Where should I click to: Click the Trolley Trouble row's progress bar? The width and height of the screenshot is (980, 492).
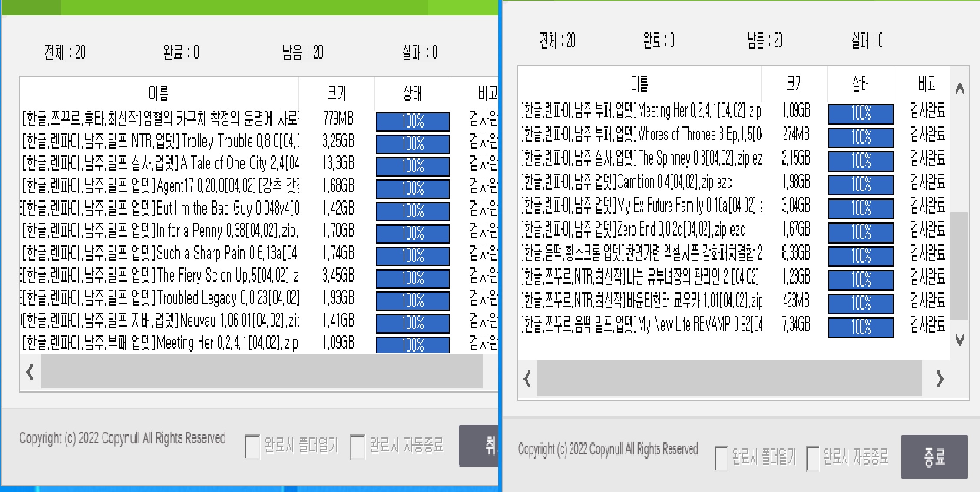(412, 143)
